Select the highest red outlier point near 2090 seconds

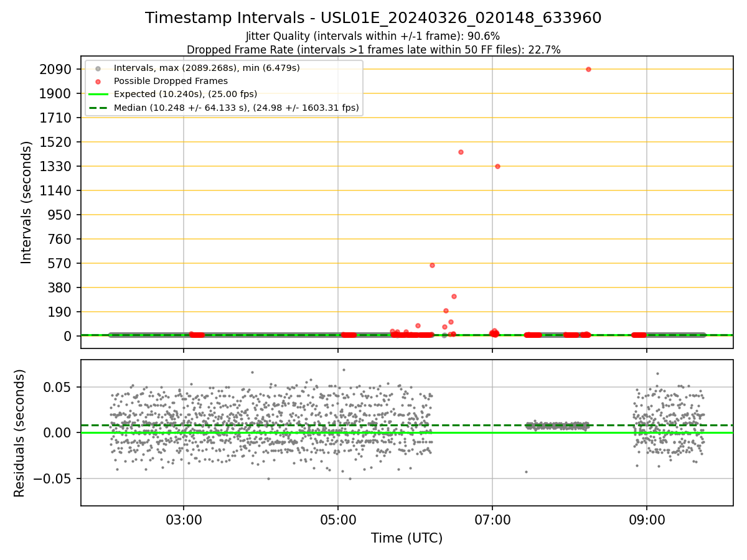(x=588, y=69)
